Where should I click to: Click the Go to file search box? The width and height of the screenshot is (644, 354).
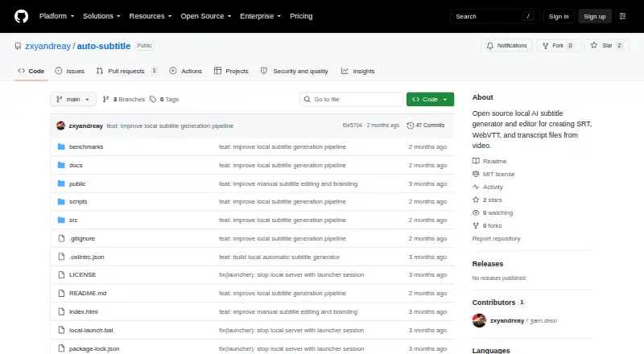352,100
